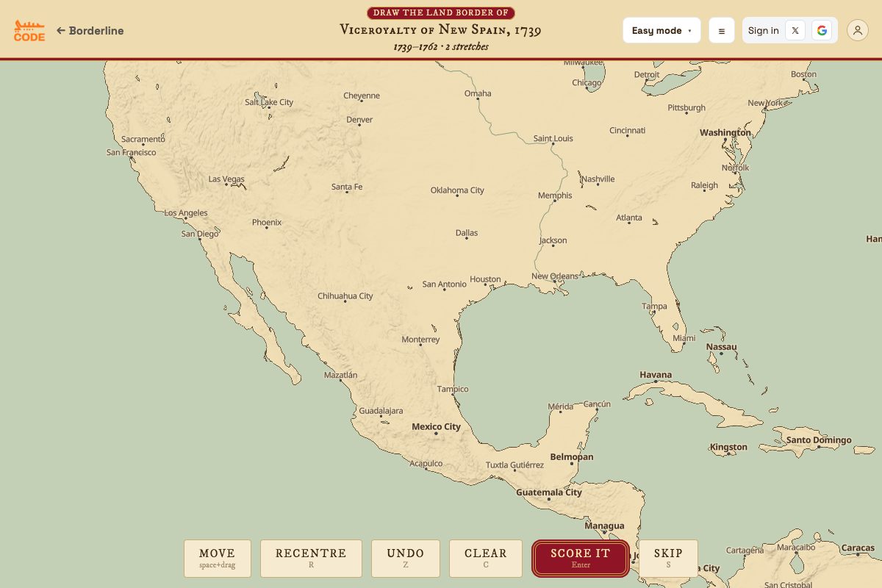Click the Viceroyalty of New Spain title
The image size is (882, 588).
440,30
